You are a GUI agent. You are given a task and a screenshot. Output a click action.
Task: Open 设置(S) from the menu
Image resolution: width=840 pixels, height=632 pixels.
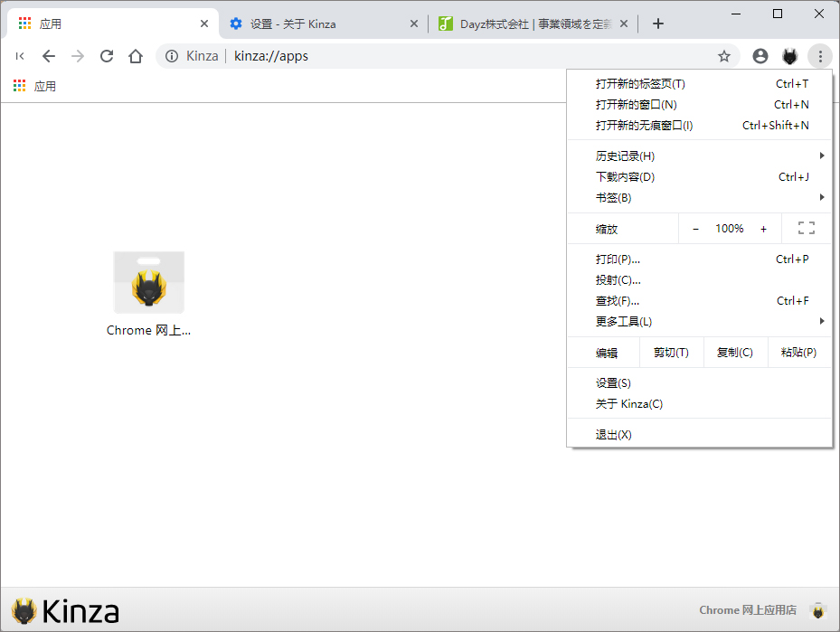700,383
